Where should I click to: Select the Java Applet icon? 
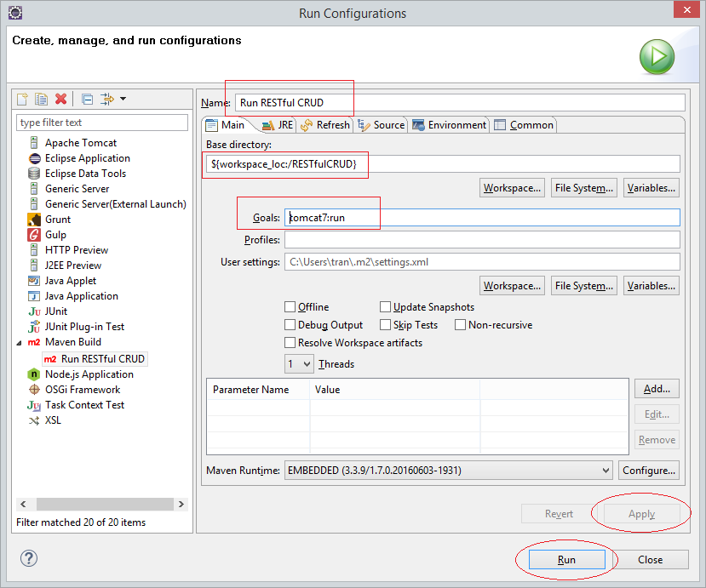pyautogui.click(x=34, y=281)
